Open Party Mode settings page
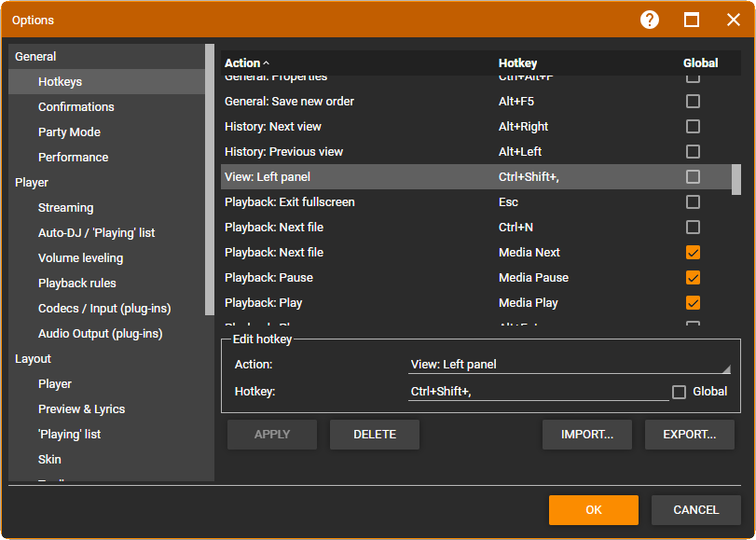Viewport: 756px width, 540px height. 69,132
